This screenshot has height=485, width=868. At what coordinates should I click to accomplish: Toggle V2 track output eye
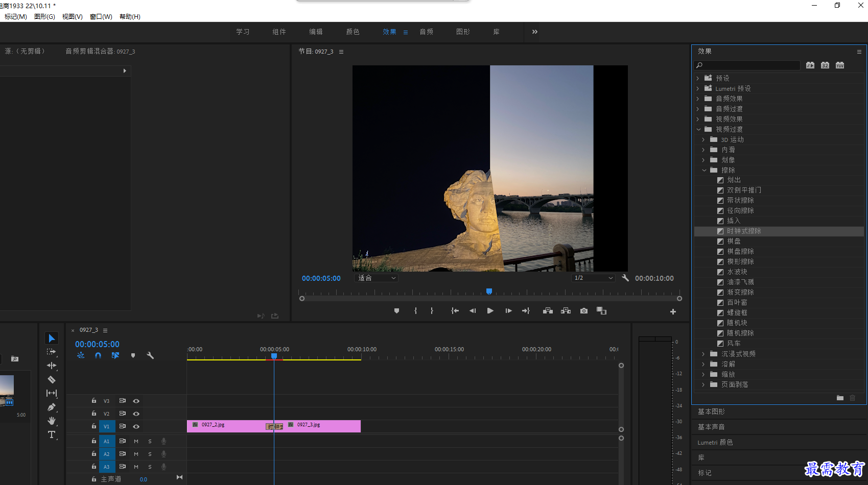136,414
